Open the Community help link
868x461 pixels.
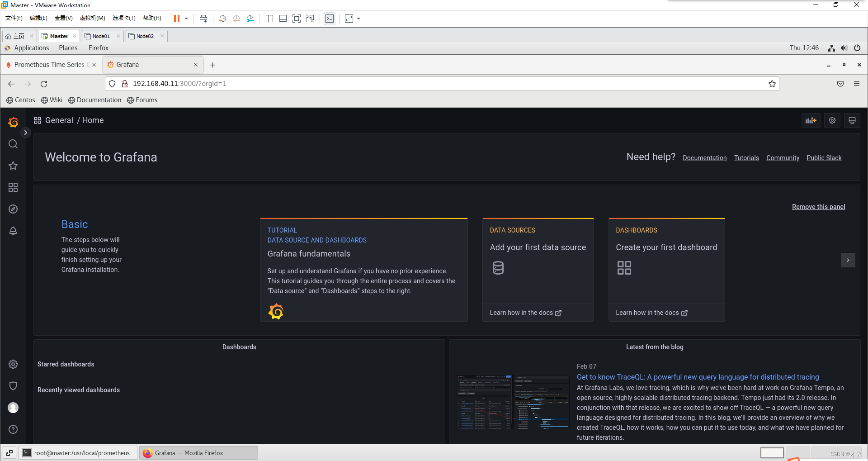coord(783,158)
